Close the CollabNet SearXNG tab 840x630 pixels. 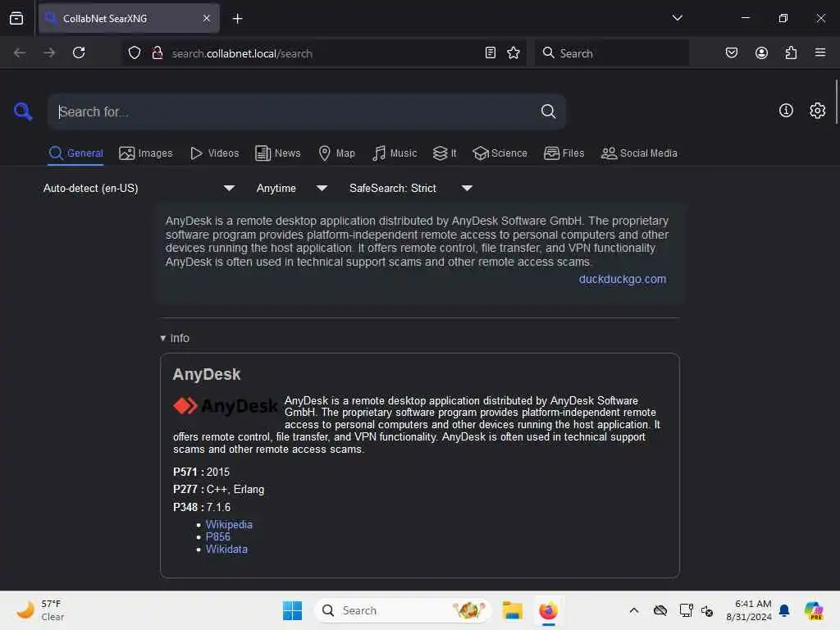pos(206,18)
